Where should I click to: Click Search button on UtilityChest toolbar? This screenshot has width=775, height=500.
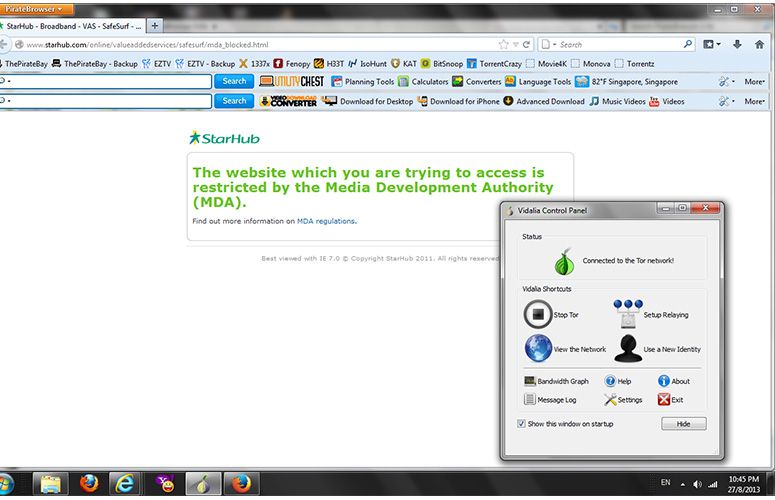tap(234, 81)
